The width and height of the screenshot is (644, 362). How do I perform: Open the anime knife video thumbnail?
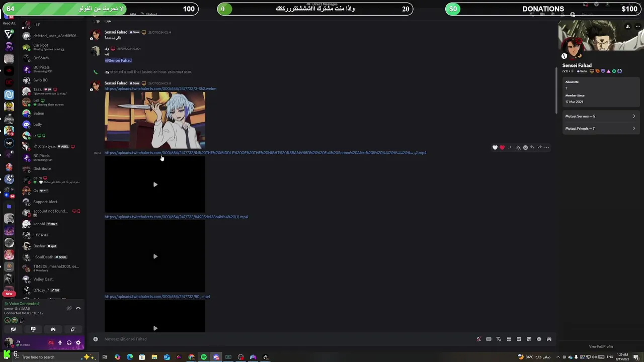pyautogui.click(x=155, y=120)
